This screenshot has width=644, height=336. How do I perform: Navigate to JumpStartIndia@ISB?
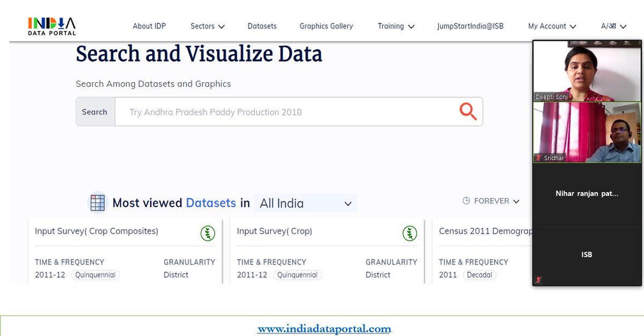pyautogui.click(x=470, y=26)
